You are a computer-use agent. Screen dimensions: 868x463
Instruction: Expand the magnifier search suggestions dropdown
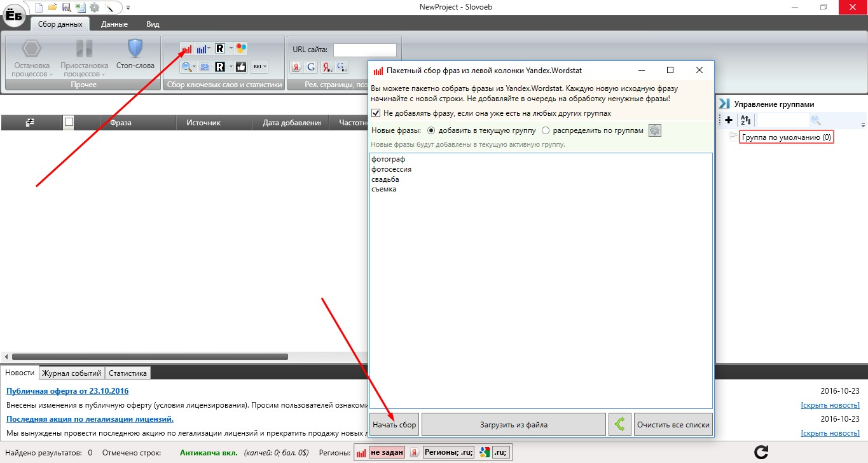coord(195,67)
